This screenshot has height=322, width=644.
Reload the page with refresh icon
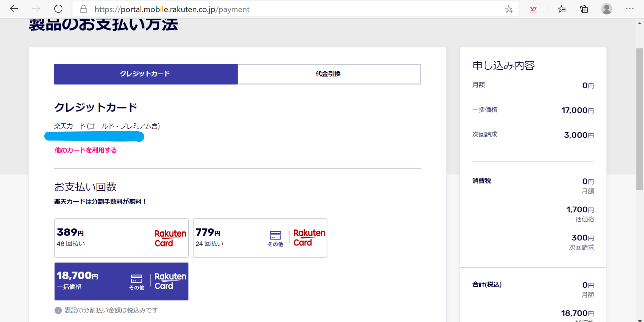coord(58,9)
